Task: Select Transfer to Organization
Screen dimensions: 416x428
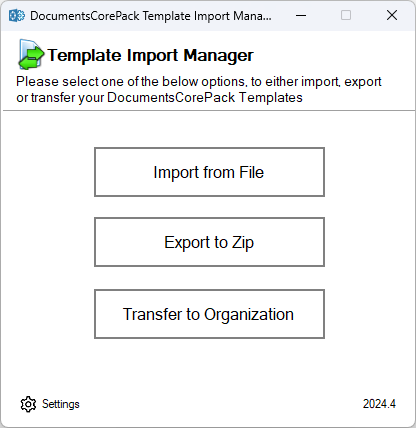Action: pos(209,314)
